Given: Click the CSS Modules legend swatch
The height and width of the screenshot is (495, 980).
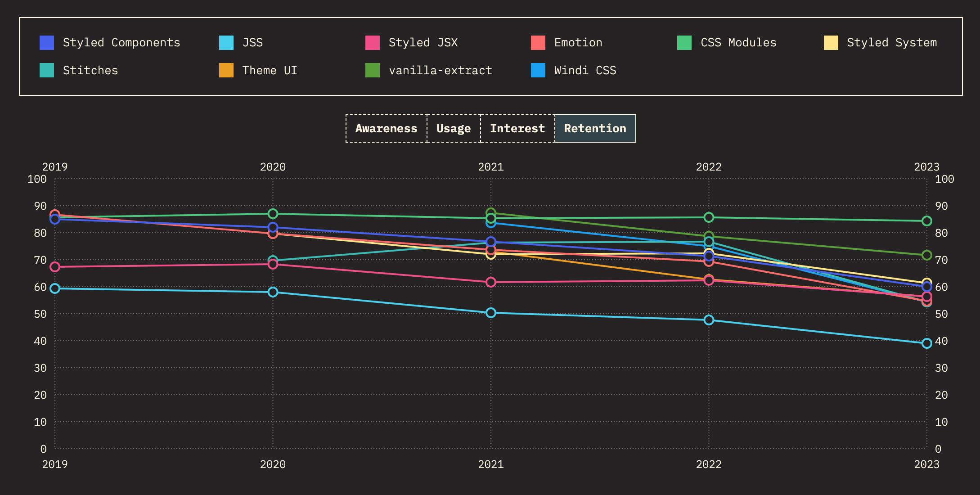Looking at the screenshot, I should (684, 42).
